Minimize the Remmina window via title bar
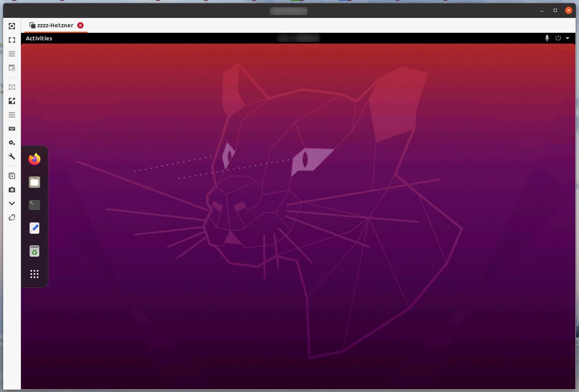 point(541,11)
